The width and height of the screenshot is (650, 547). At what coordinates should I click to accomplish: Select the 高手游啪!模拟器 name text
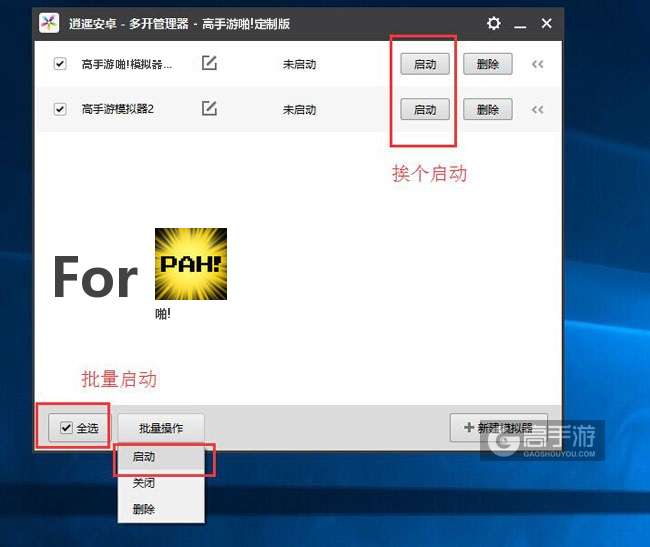pyautogui.click(x=127, y=64)
